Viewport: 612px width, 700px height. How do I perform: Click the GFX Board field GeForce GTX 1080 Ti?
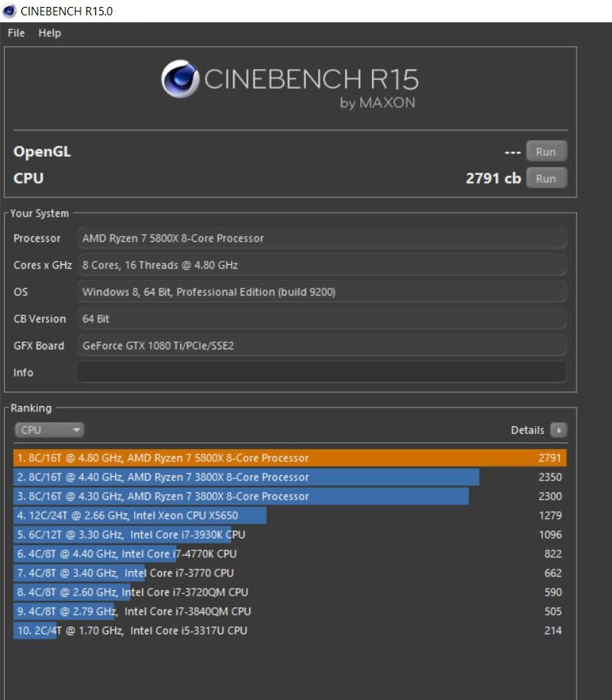pos(322,345)
